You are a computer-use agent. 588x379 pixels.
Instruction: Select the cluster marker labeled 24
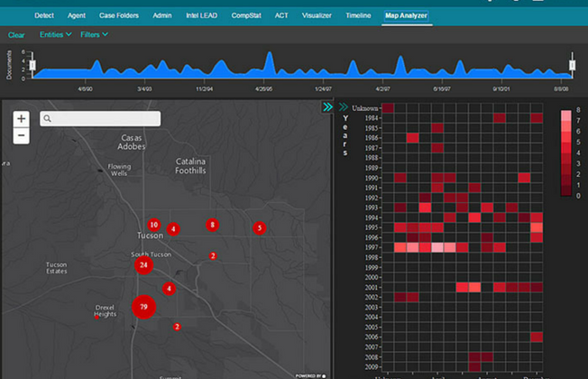point(143,265)
